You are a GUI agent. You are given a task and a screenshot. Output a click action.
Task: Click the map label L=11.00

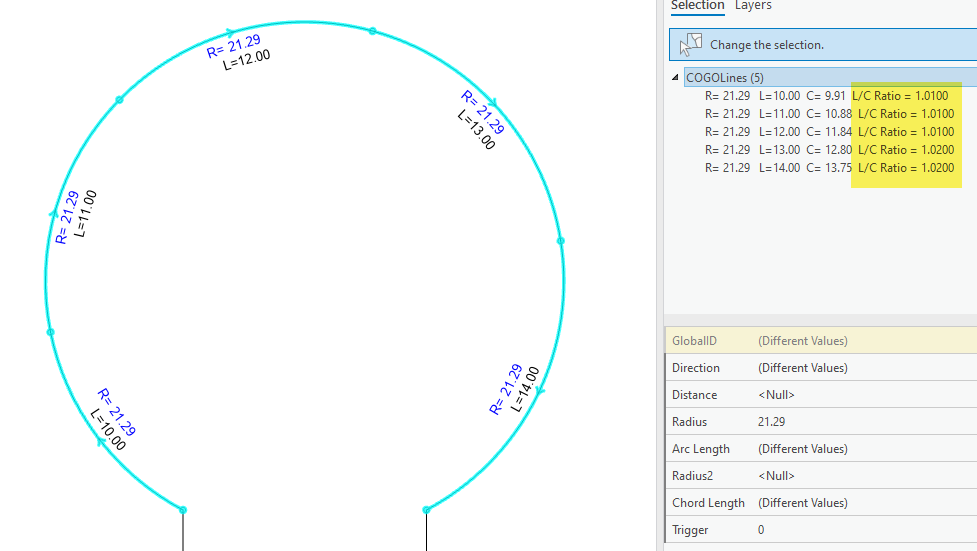(x=86, y=213)
